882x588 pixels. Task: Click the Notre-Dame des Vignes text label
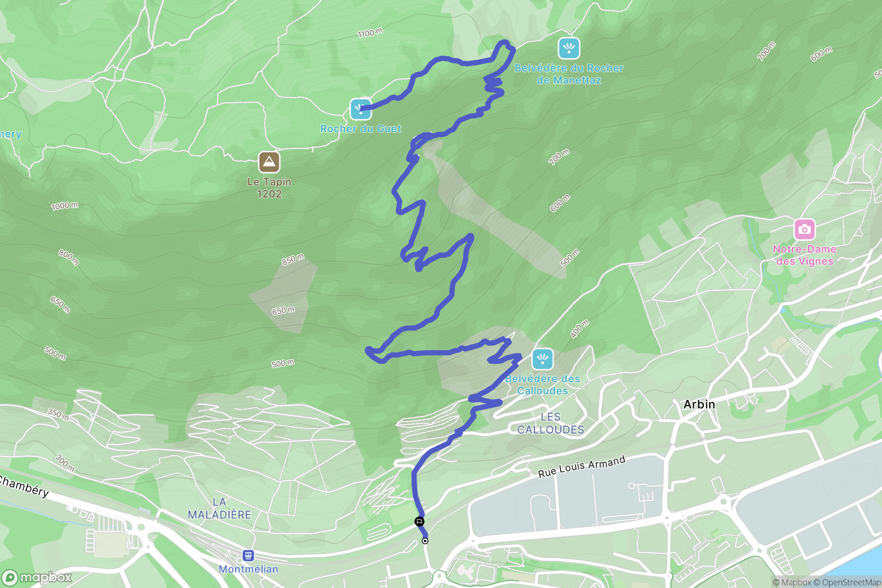point(805,255)
